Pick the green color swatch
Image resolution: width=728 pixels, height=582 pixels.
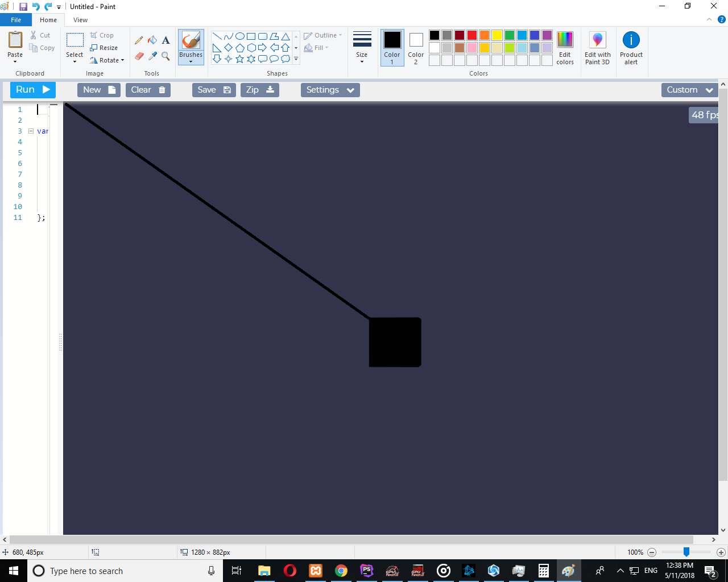(510, 35)
